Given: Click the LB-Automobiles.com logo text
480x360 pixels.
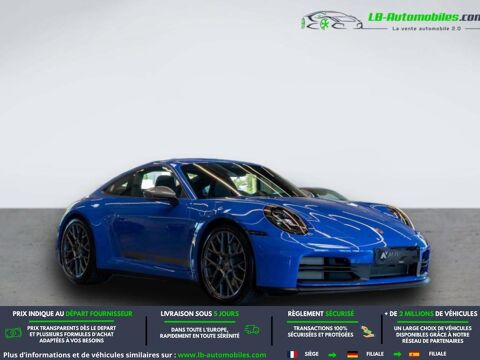Looking at the screenshot, I should tap(424, 17).
